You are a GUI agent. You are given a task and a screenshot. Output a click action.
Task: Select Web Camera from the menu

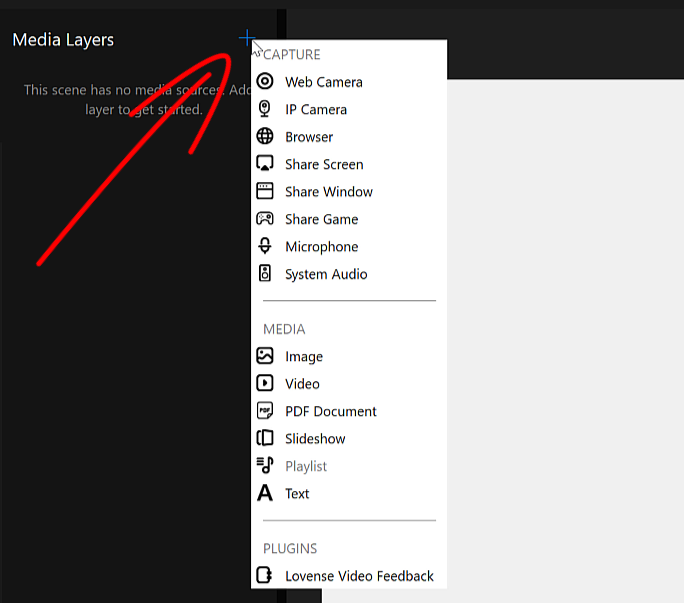click(349, 82)
